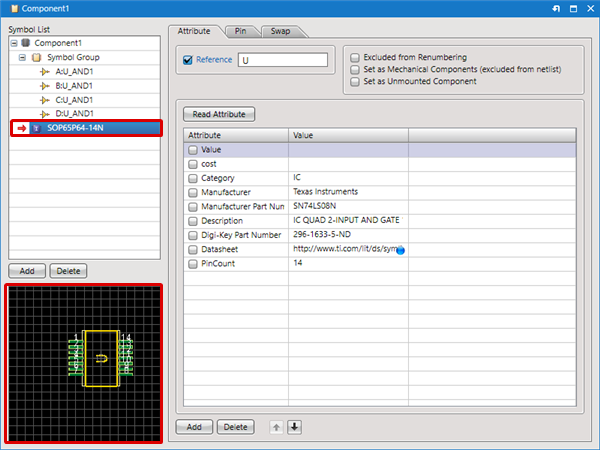Switch to the Attribute tab
600x450 pixels.
coord(194,31)
